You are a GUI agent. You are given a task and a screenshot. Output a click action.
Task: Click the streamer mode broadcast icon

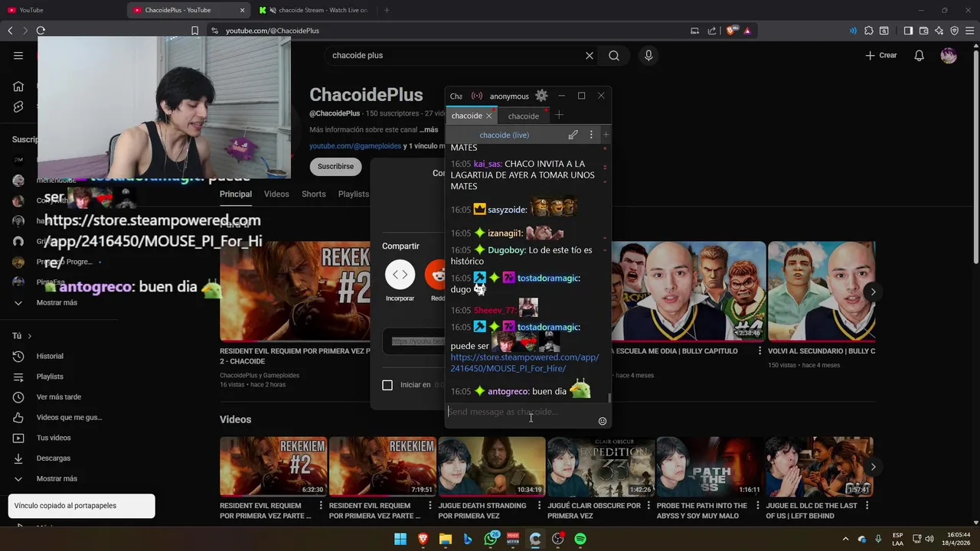click(477, 96)
